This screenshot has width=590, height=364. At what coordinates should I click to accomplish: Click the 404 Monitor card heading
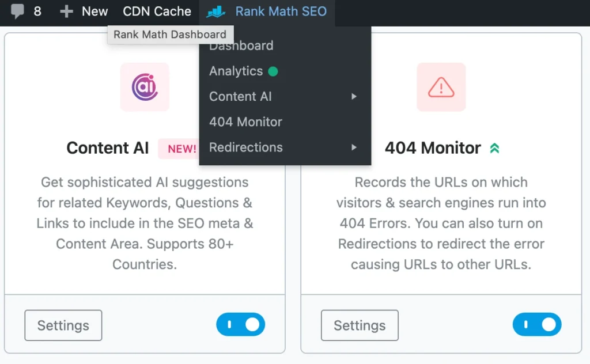[433, 148]
